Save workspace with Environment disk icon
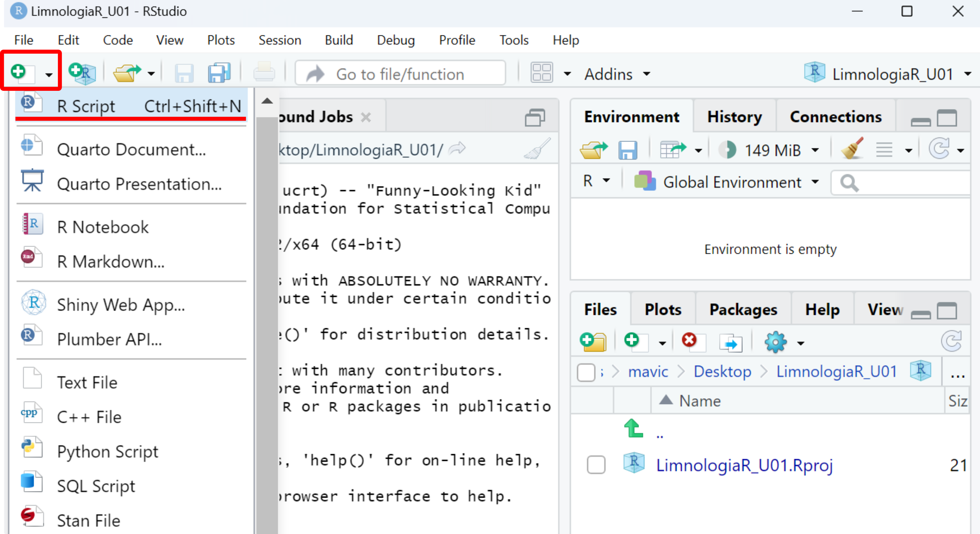The width and height of the screenshot is (980, 534). [x=627, y=150]
